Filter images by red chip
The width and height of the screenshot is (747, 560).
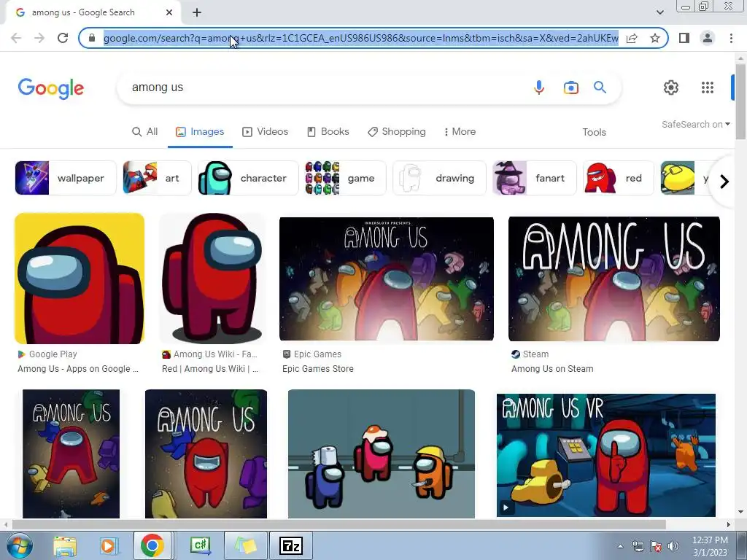[x=619, y=178]
